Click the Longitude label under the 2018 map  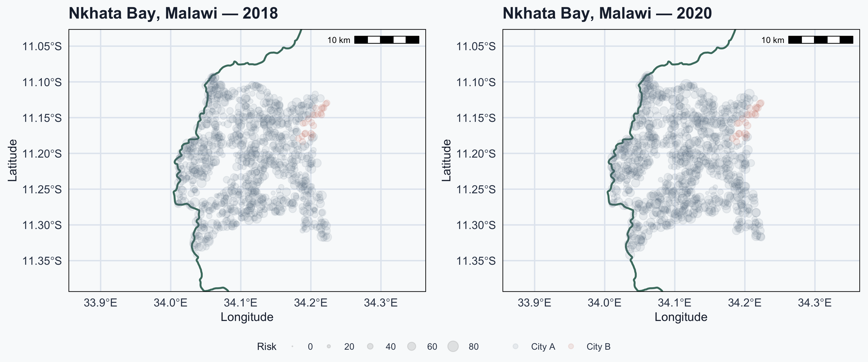(x=247, y=317)
